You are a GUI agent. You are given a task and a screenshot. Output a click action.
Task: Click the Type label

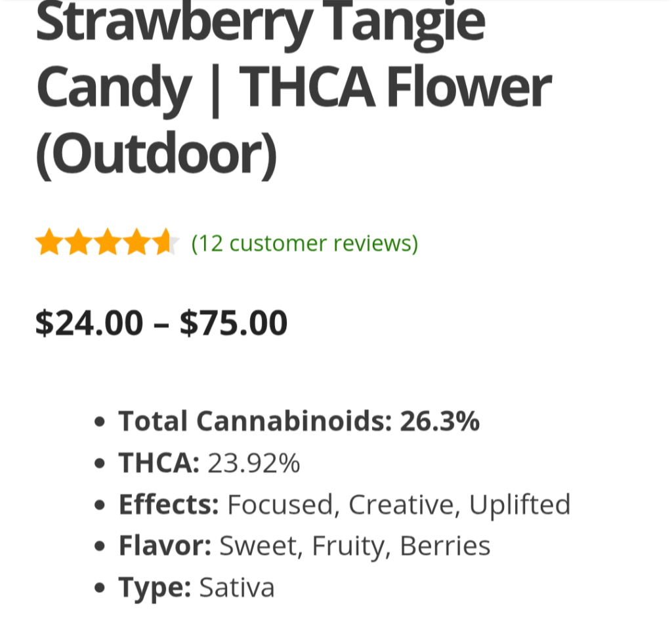coord(155,588)
